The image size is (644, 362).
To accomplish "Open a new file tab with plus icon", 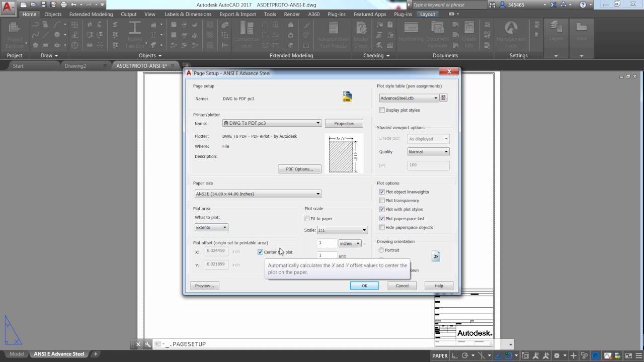I will 186,65.
